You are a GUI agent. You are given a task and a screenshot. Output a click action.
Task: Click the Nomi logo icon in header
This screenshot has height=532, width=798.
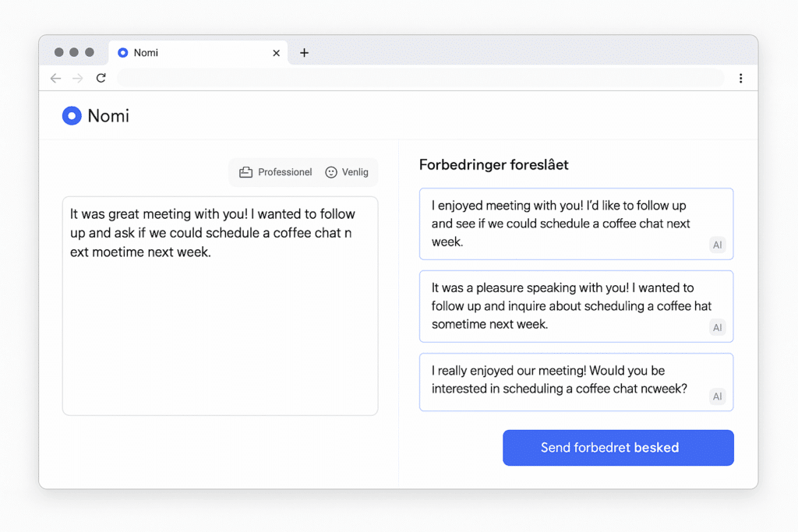click(x=72, y=116)
